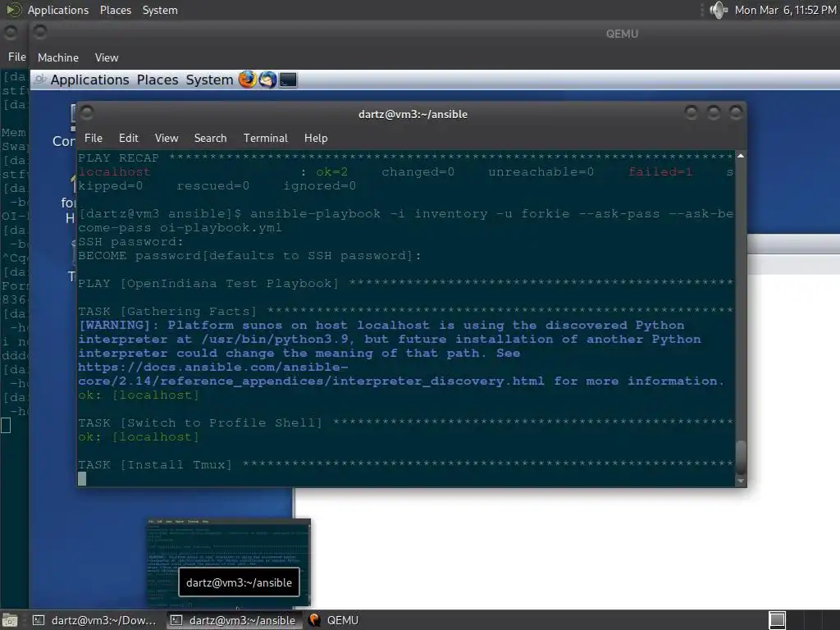Click the host applications menu logo icon
840x630 pixels.
pos(14,10)
